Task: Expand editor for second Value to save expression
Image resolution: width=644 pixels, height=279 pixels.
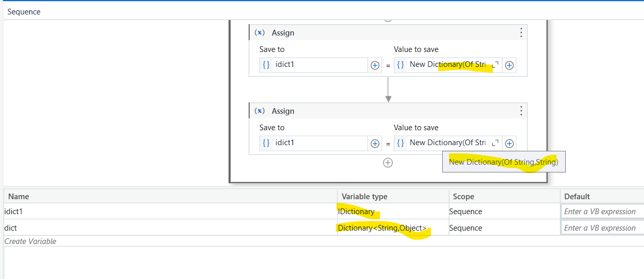Action: coord(496,143)
